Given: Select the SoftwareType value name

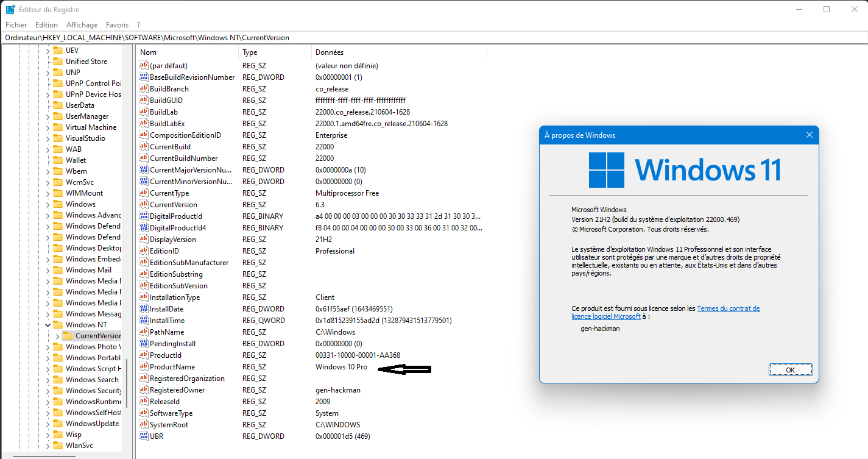Looking at the screenshot, I should pyautogui.click(x=171, y=413).
